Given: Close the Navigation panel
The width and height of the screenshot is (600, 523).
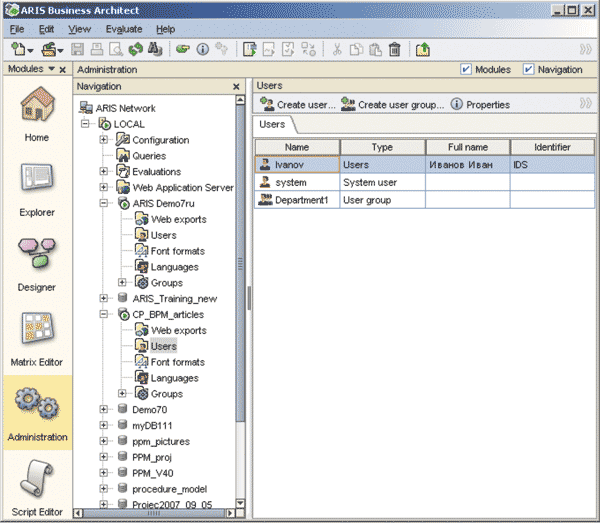Looking at the screenshot, I should 236,87.
